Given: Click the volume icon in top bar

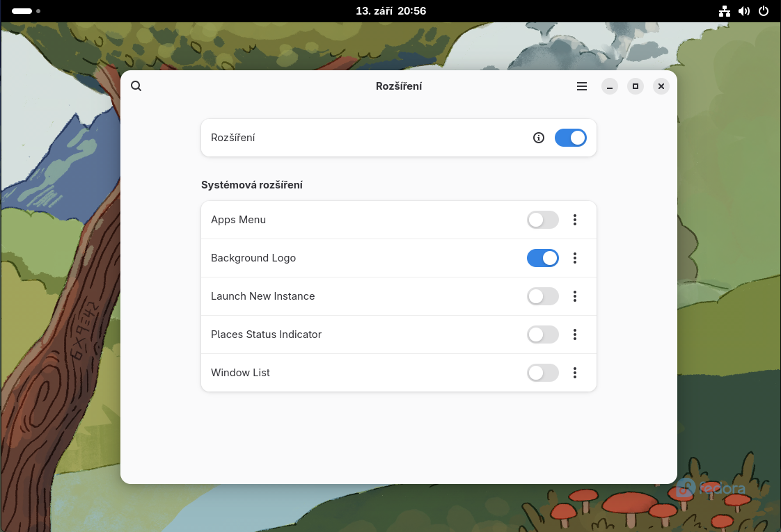Looking at the screenshot, I should (x=744, y=11).
